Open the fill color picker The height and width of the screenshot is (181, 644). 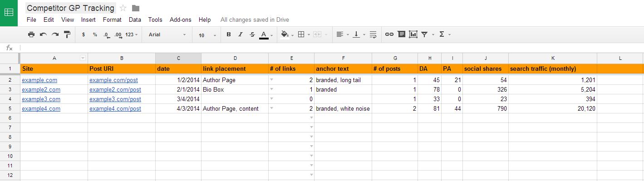click(287, 34)
